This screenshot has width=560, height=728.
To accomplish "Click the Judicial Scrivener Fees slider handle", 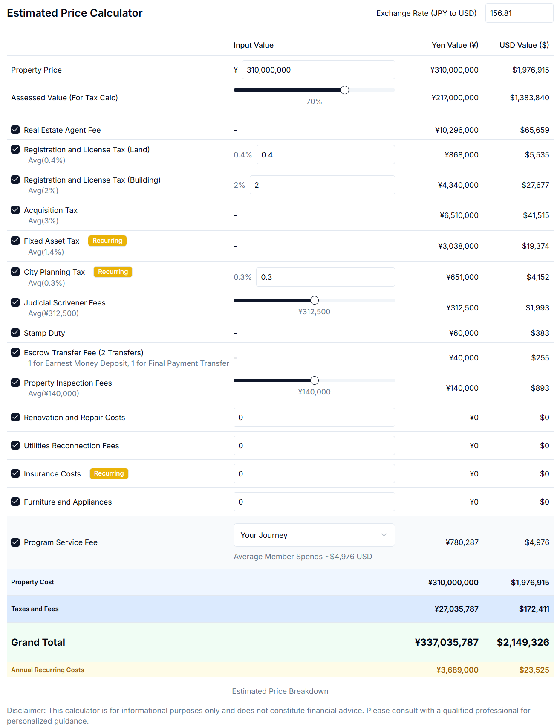I will pyautogui.click(x=315, y=300).
